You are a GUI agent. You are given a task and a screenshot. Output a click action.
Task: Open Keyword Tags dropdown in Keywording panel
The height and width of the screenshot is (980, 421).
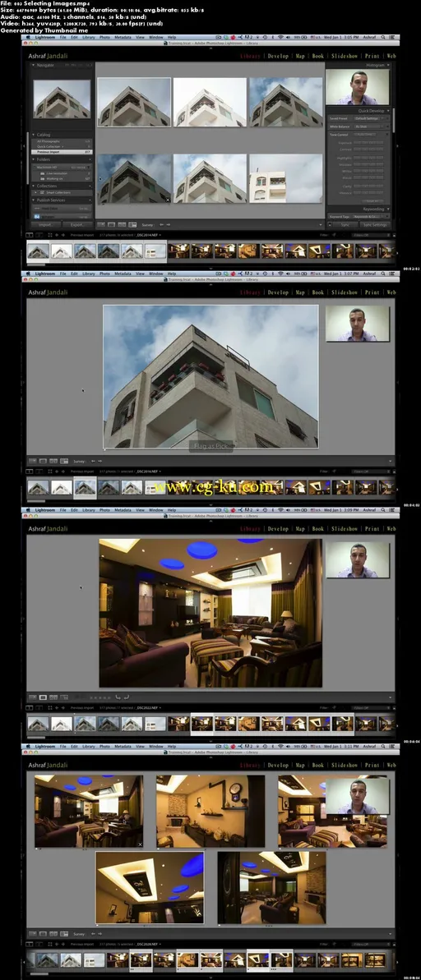click(371, 216)
